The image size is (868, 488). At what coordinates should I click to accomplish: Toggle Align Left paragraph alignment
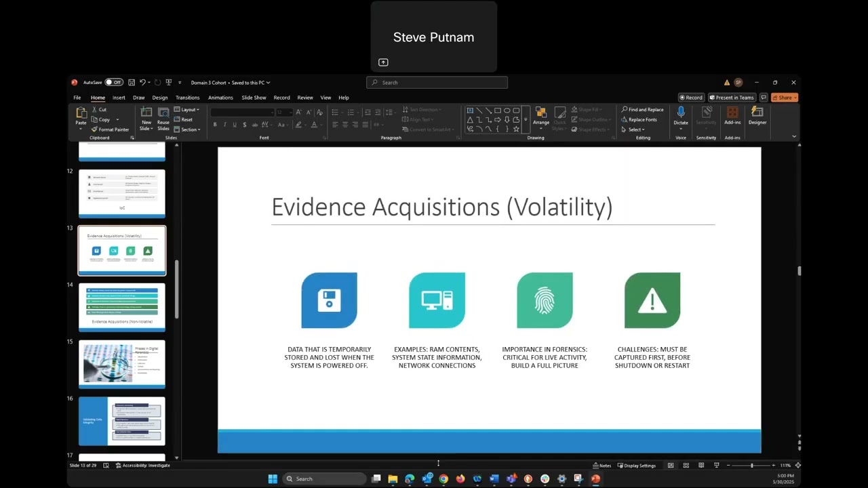coord(335,125)
